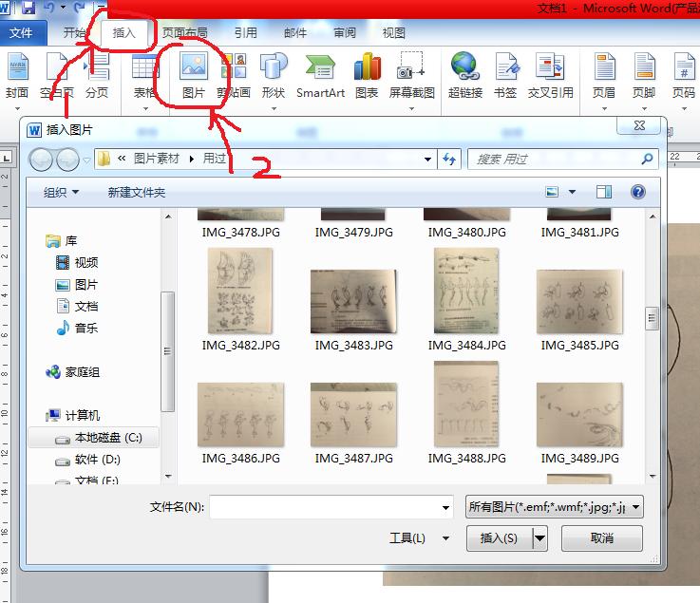Insert a Cross-reference (交叉引用)
The height and width of the screenshot is (603, 700).
tap(551, 76)
